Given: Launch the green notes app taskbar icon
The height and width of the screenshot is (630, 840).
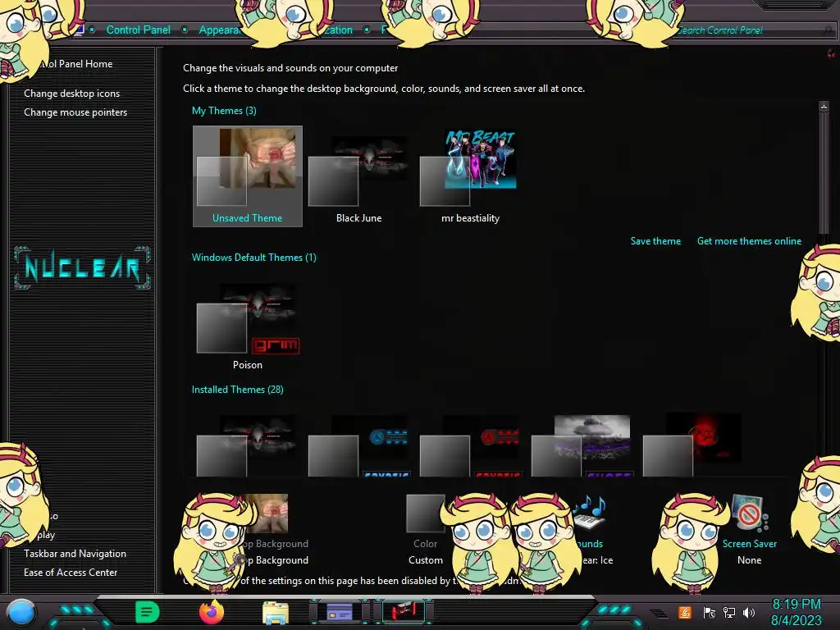Looking at the screenshot, I should [148, 612].
